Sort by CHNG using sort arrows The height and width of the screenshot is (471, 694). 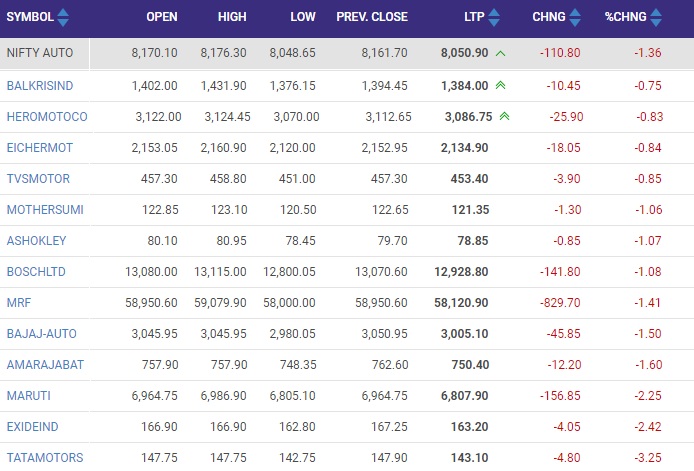(575, 17)
